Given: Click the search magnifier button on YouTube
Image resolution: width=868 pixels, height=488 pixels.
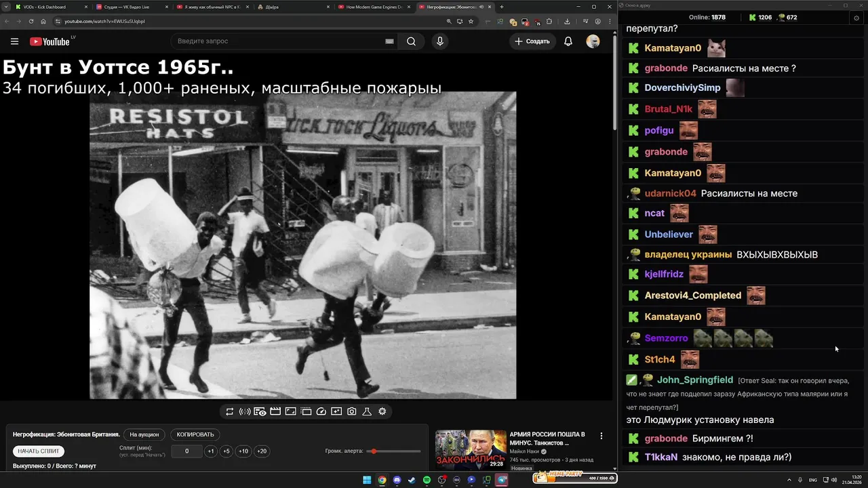Looking at the screenshot, I should pos(411,41).
